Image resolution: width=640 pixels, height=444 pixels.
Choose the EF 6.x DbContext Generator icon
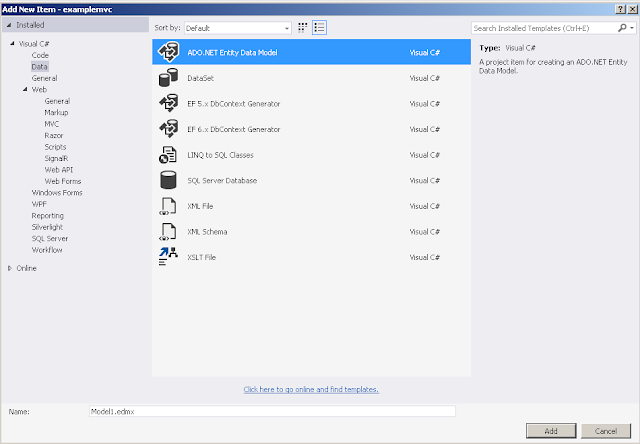tap(168, 129)
